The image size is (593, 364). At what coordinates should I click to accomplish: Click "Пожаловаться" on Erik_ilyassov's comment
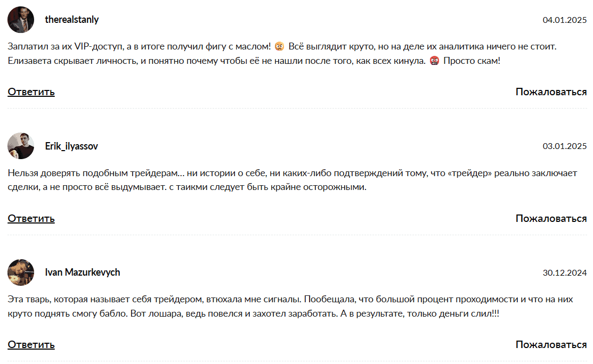[551, 219]
